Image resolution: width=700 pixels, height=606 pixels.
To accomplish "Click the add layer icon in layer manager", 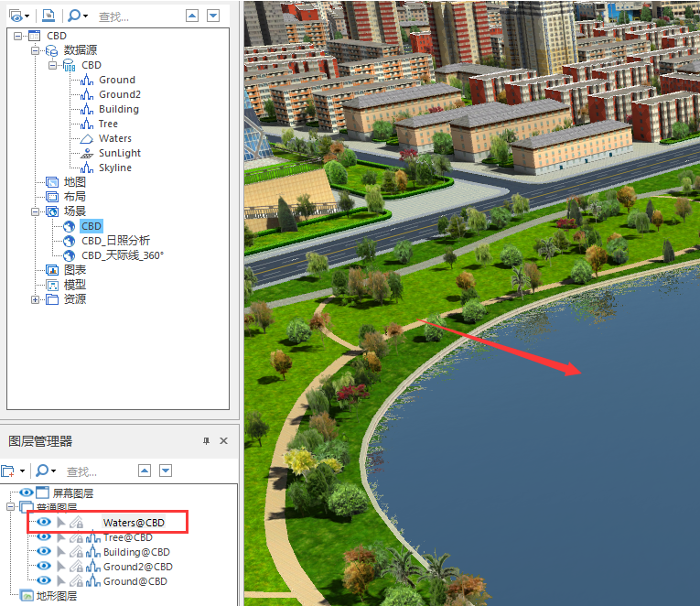I will click(7, 471).
